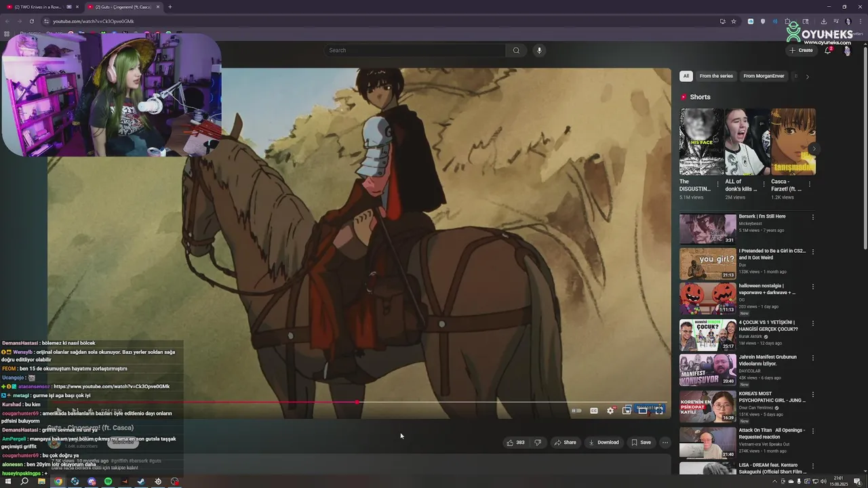Open options for Pretended to Be a Girl video
This screenshot has width=868, height=488.
coord(812,251)
